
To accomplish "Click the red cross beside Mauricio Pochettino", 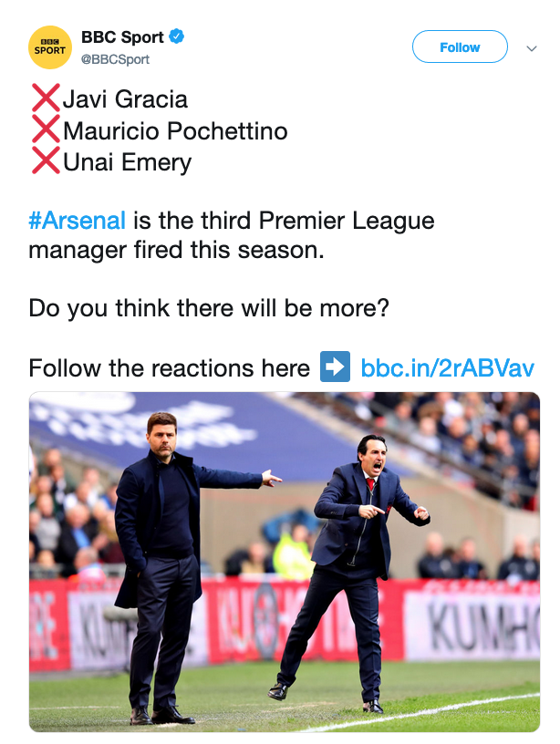I will pos(45,130).
